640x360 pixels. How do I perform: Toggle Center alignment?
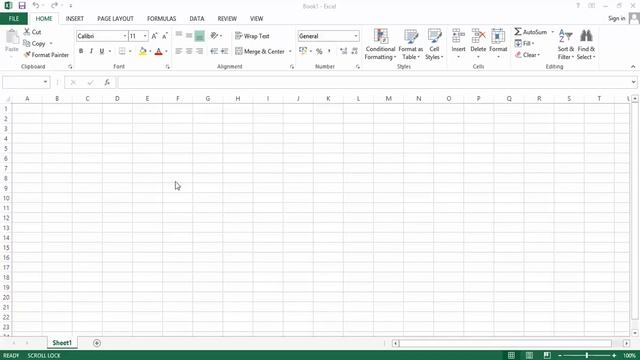click(x=189, y=51)
